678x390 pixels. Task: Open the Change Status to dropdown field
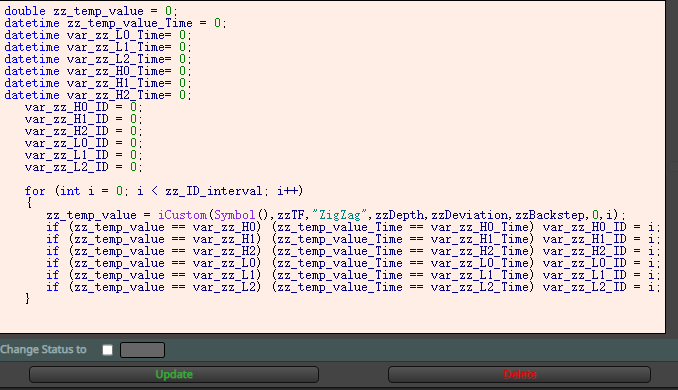(142, 350)
